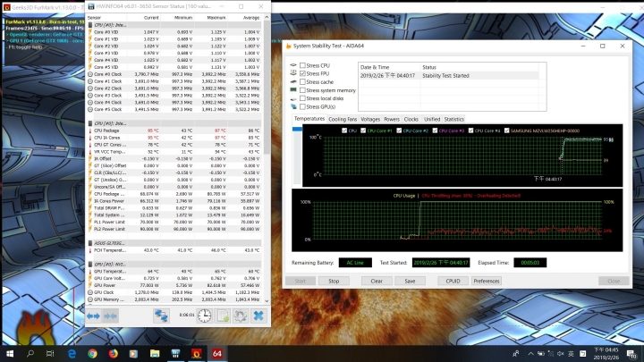Open Task View on the taskbar

50,353
